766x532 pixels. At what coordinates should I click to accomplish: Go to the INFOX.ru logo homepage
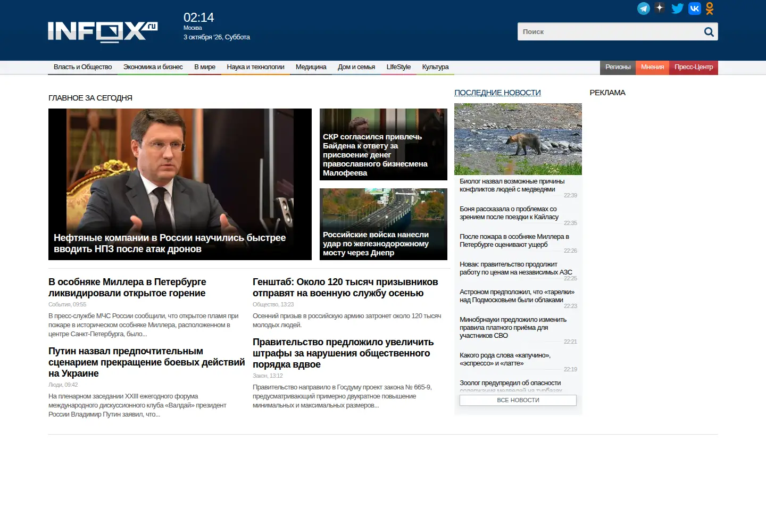tap(103, 31)
